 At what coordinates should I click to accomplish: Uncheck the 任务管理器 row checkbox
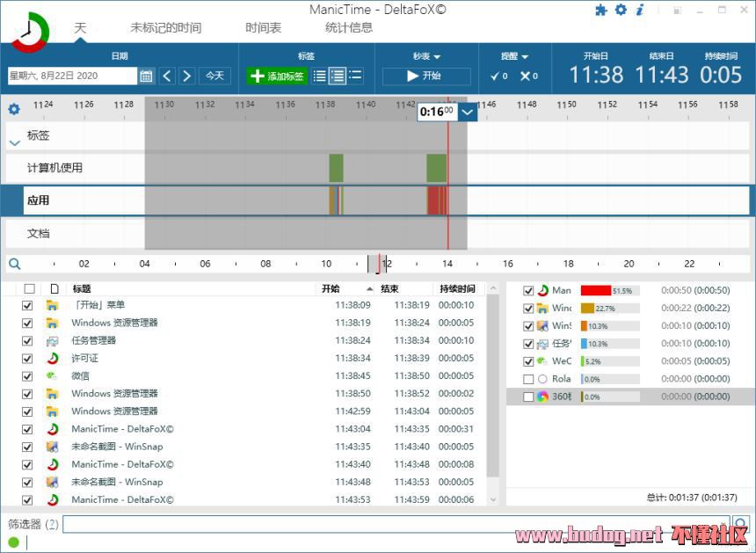point(27,340)
